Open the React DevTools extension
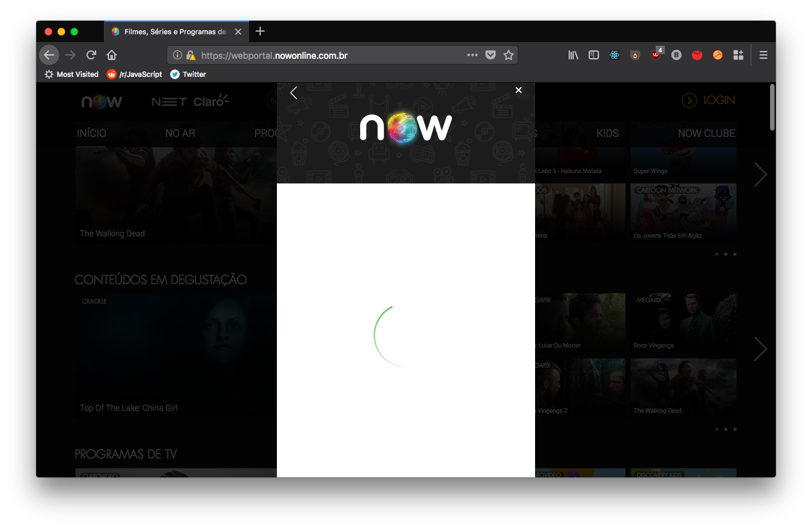This screenshot has width=812, height=529. (614, 55)
